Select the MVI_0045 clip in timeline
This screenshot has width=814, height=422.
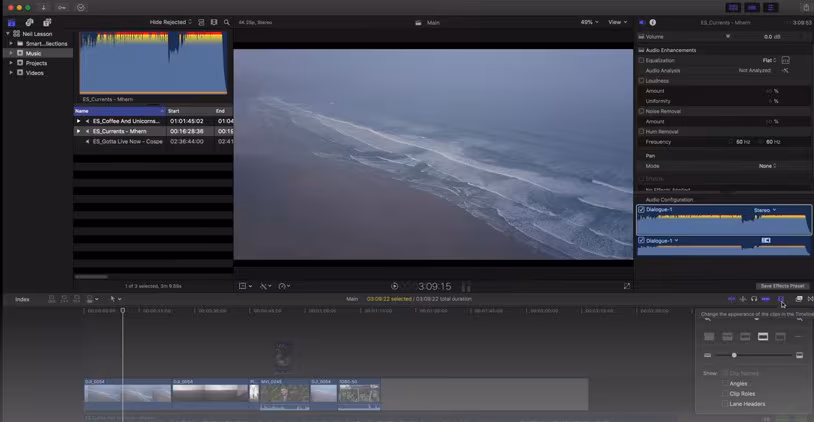click(x=284, y=393)
